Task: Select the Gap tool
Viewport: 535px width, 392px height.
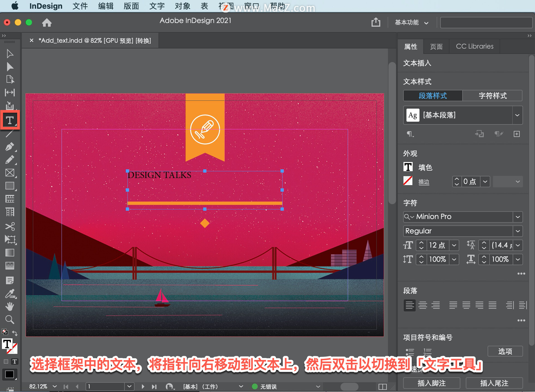Action: (10, 92)
